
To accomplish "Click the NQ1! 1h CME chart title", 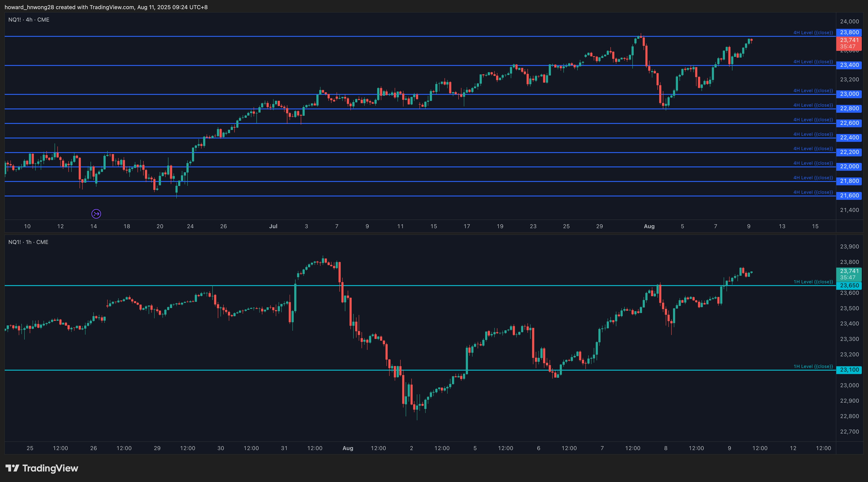I will [28, 242].
